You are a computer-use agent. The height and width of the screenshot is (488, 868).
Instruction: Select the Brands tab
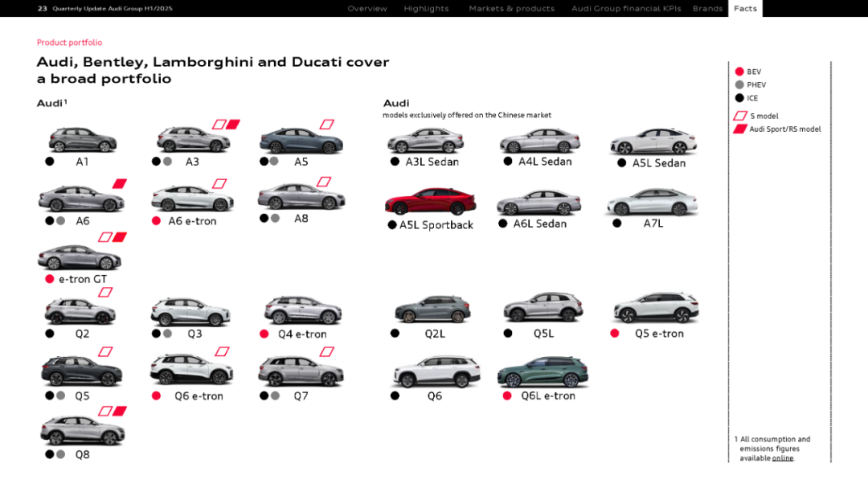click(x=707, y=9)
